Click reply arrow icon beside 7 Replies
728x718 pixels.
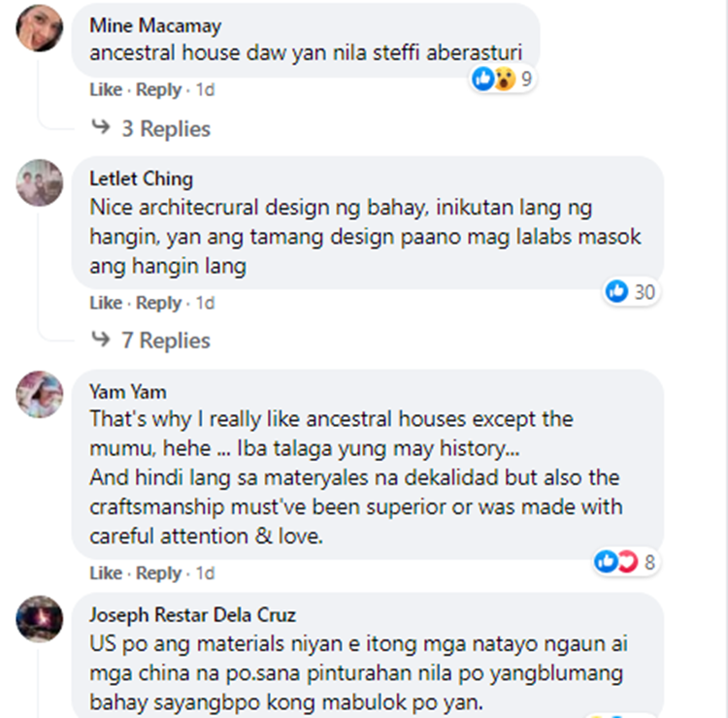[x=101, y=339]
